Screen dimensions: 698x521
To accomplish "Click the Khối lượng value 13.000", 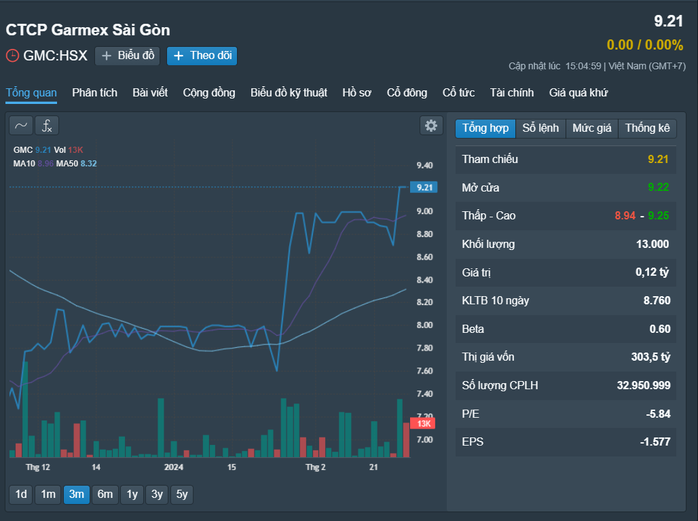I will [x=652, y=244].
